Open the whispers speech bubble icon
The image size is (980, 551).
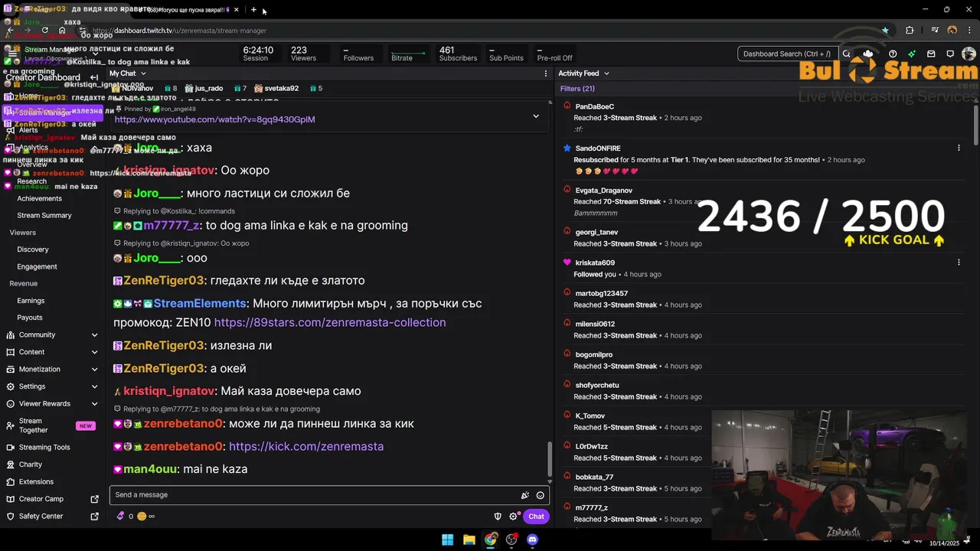(x=950, y=54)
